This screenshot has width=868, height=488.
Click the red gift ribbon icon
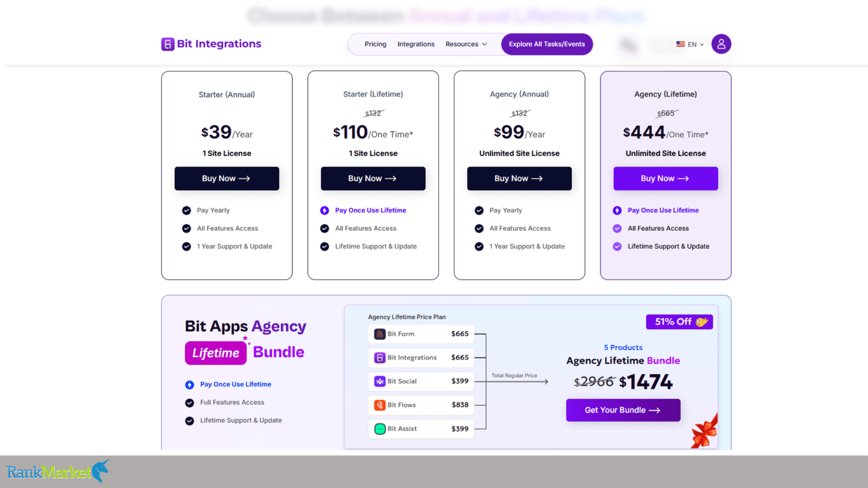[x=705, y=431]
